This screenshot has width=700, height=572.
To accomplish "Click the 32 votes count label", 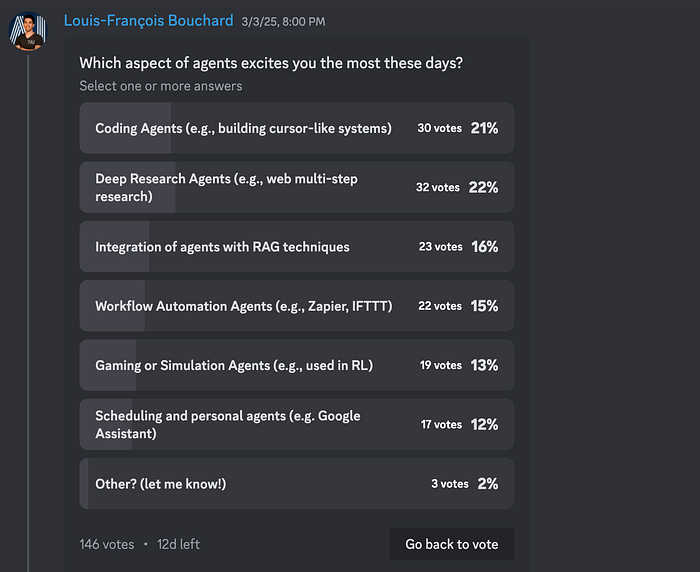I will 438,188.
